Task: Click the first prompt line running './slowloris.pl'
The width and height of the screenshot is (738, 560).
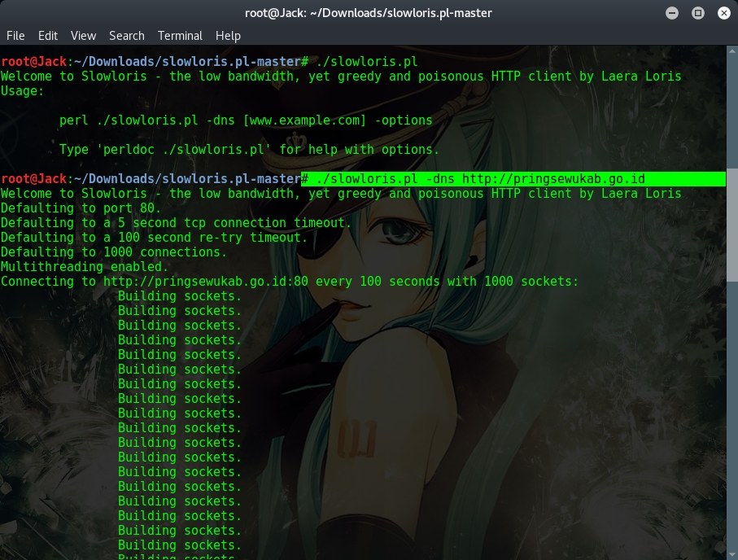Action: click(209, 62)
